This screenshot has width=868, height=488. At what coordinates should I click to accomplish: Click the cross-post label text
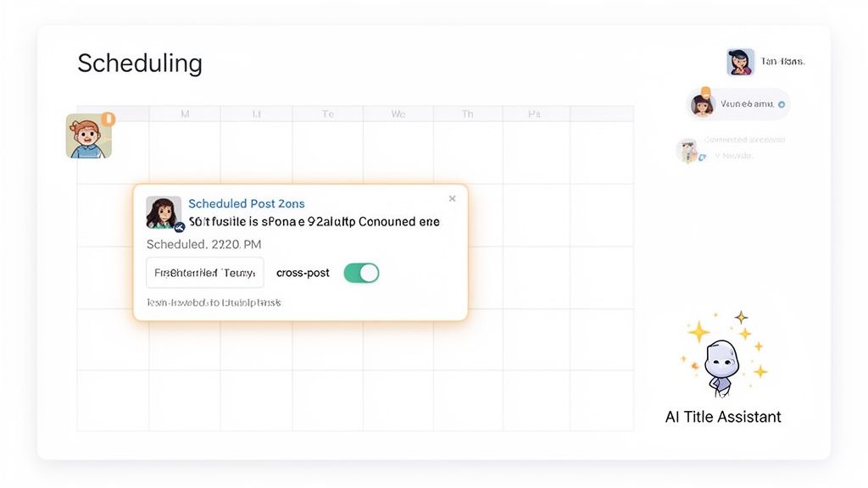(x=303, y=273)
